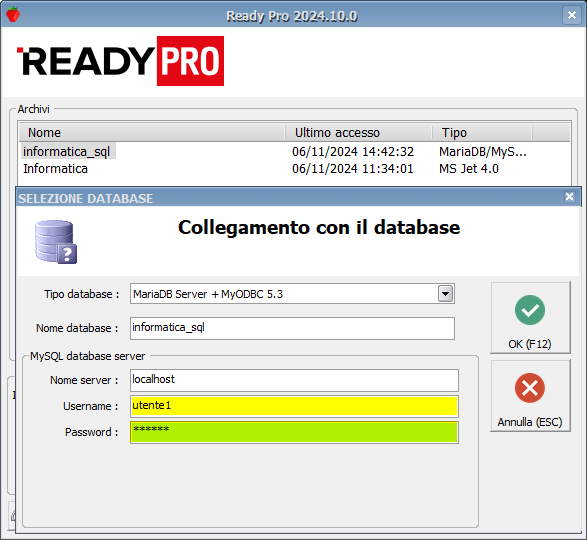Screen dimensions: 587x540
Task: Select the informatica_sql archive row
Action: tap(295, 152)
